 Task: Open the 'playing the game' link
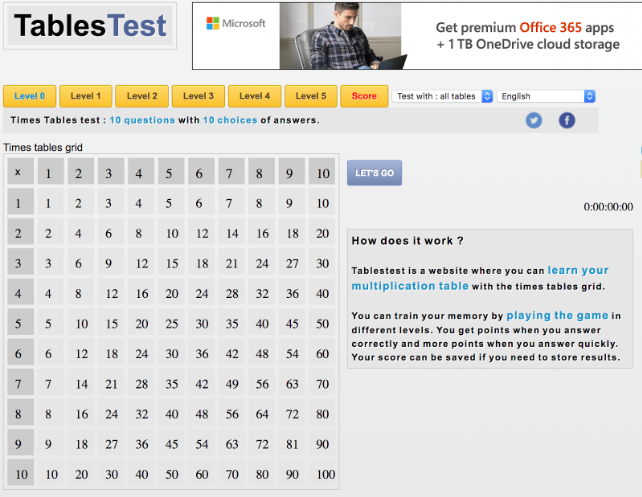click(557, 316)
